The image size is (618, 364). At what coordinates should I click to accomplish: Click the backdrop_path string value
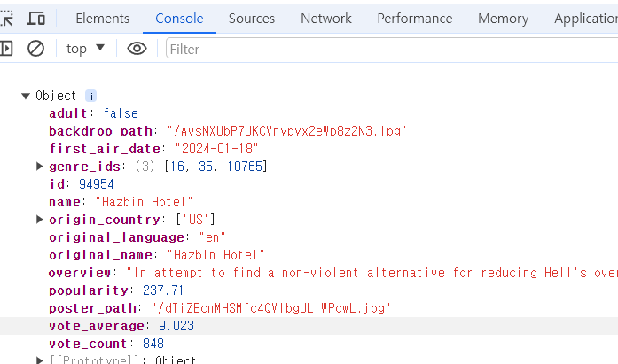click(x=286, y=131)
